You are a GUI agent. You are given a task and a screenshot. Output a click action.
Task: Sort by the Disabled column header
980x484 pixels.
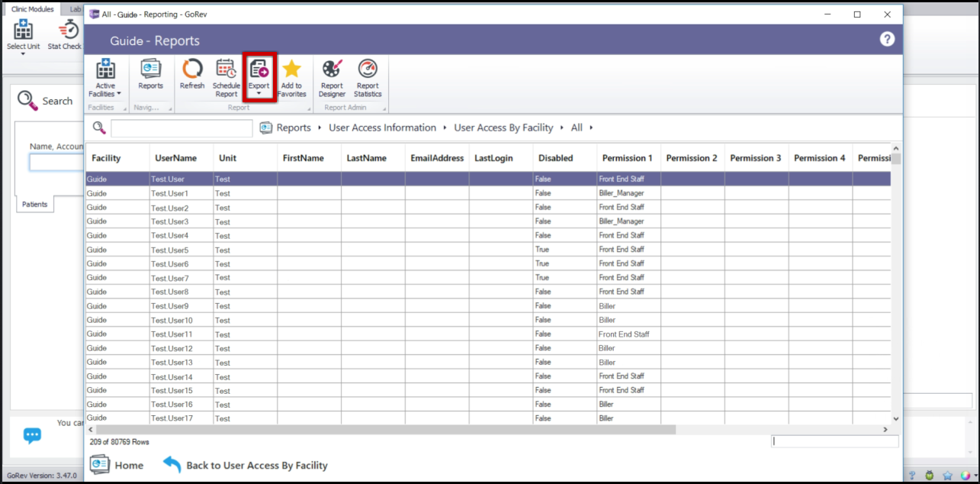(x=565, y=158)
